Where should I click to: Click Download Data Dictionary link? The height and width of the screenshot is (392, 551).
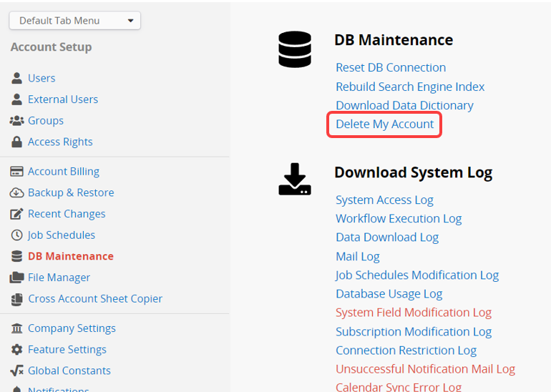(x=404, y=105)
